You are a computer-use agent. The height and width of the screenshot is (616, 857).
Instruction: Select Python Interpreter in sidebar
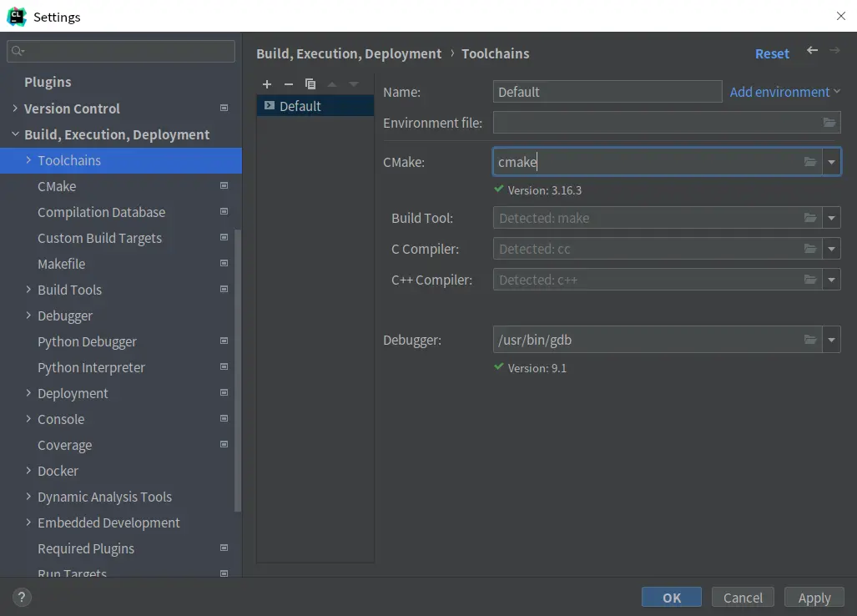coord(91,367)
